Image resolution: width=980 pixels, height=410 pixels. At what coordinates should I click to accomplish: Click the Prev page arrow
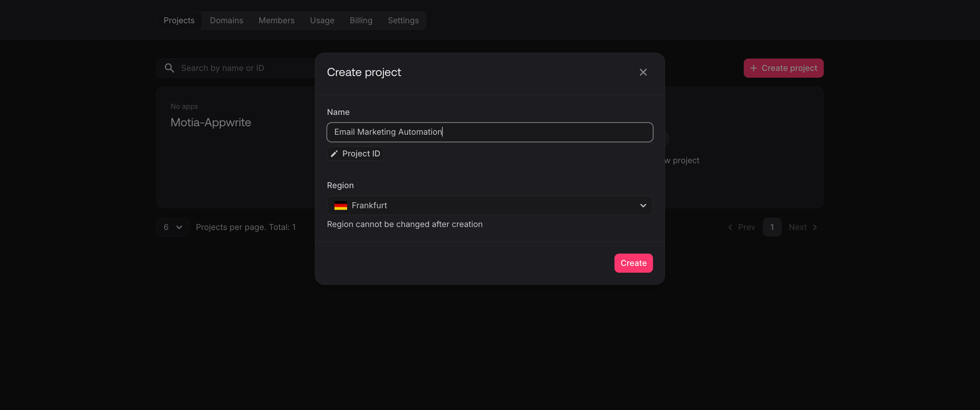click(x=730, y=227)
